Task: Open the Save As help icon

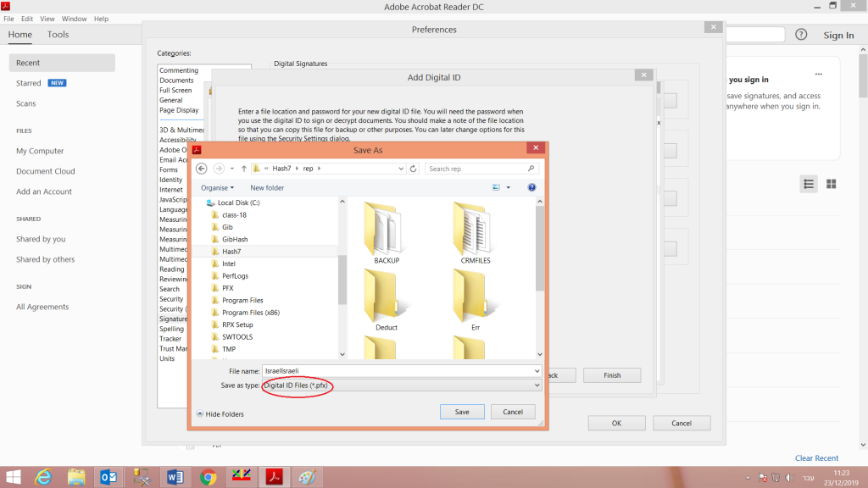Action: [531, 187]
